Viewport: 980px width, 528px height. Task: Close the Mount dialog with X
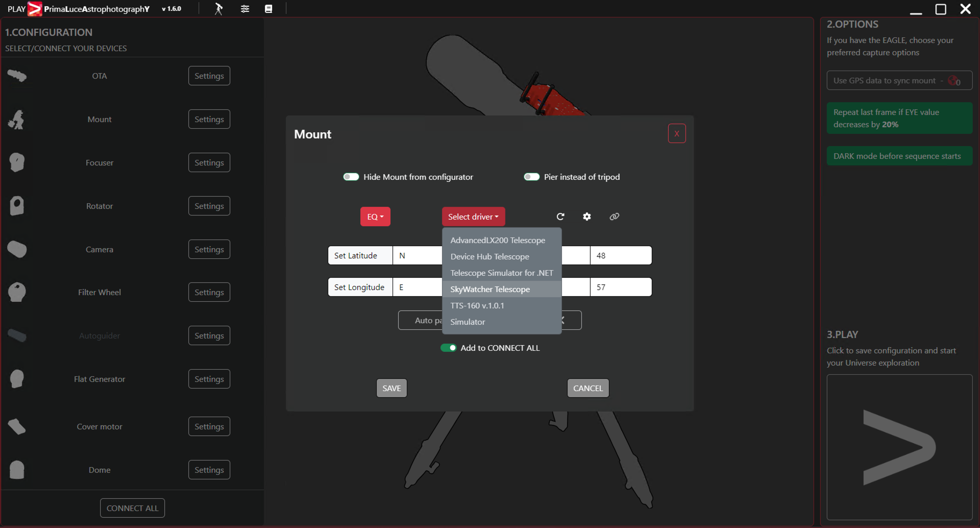click(677, 134)
